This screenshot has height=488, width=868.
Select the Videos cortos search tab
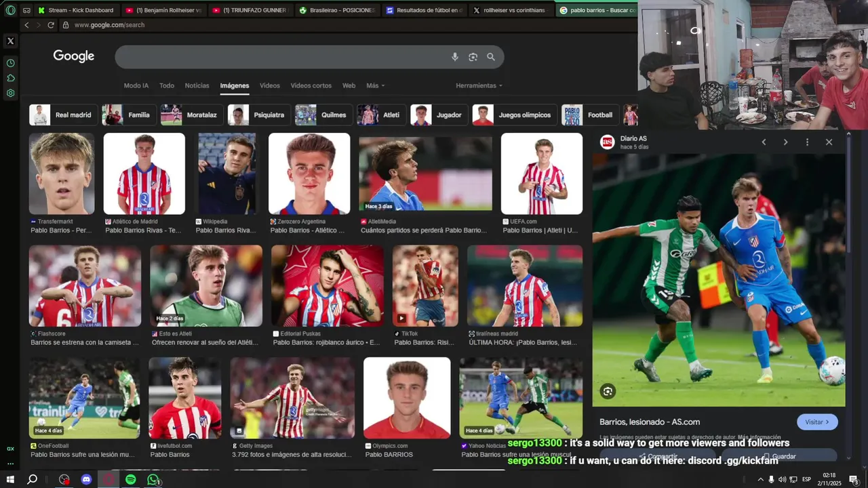coord(311,86)
